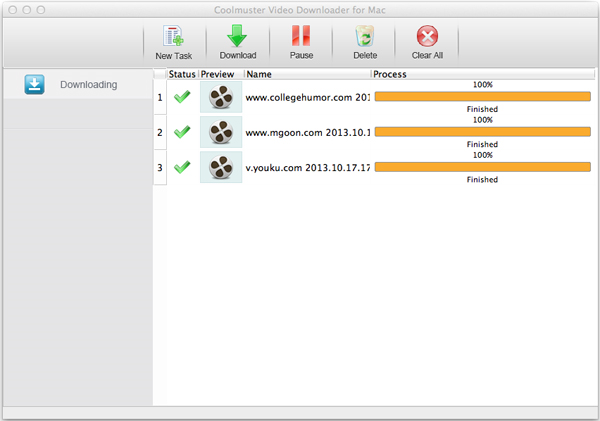Viewport: 600px width, 421px height.
Task: Select the Downloading sidebar icon
Action: point(35,85)
